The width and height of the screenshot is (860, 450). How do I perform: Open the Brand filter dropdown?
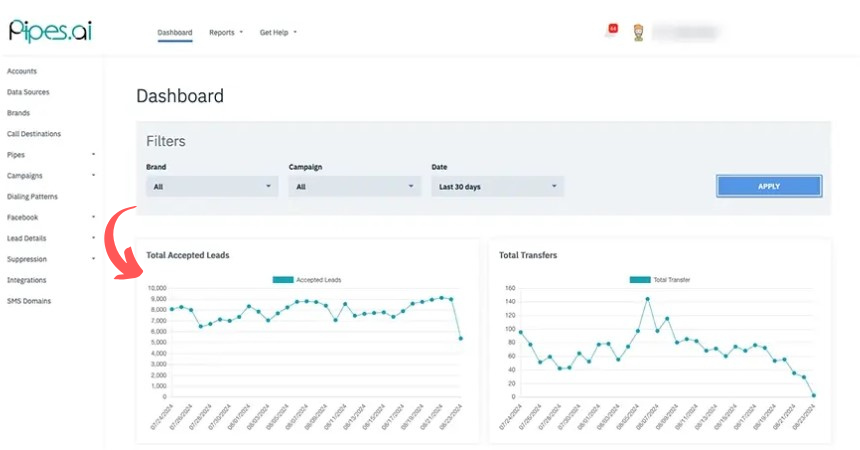point(210,186)
